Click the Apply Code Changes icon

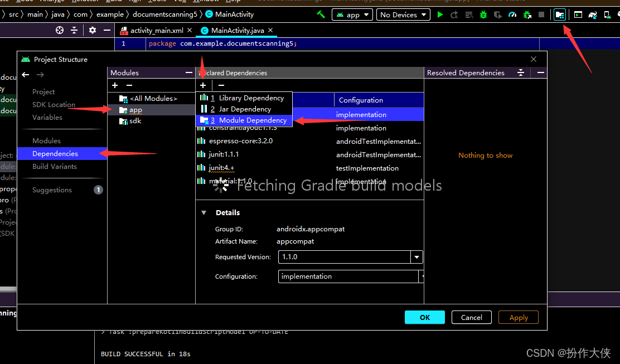click(469, 14)
